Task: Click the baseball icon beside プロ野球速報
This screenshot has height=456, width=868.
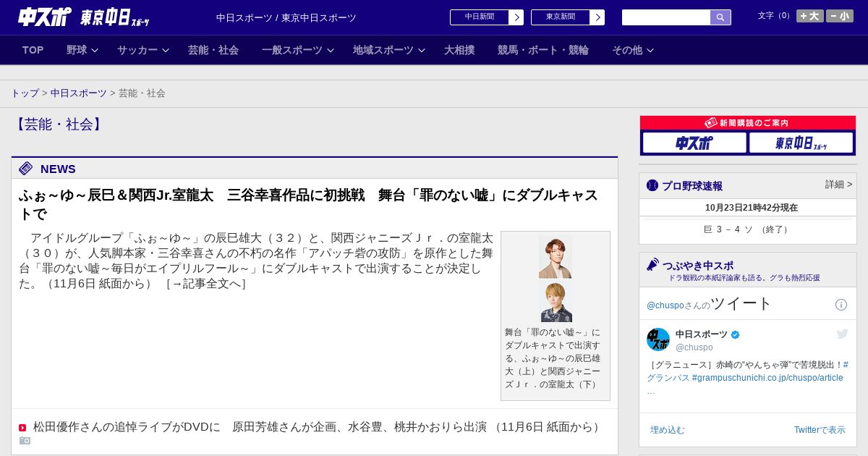Action: click(x=652, y=185)
